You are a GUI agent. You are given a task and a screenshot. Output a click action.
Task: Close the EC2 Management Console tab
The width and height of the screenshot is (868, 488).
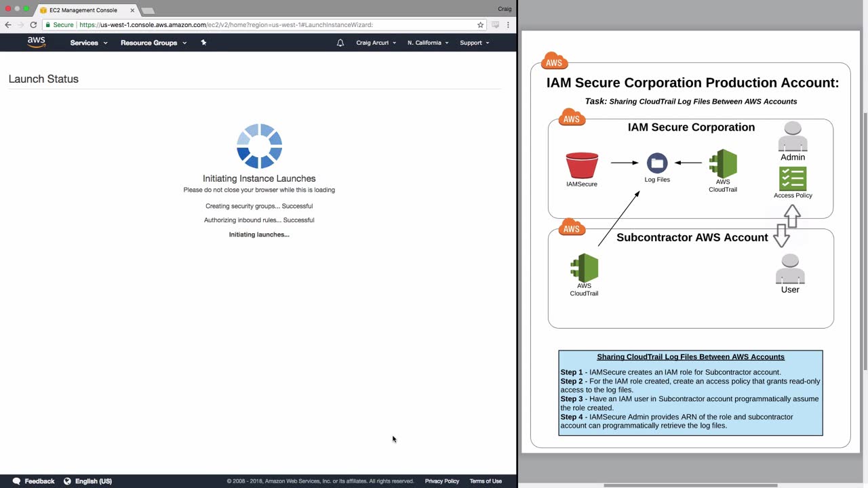pyautogui.click(x=132, y=10)
